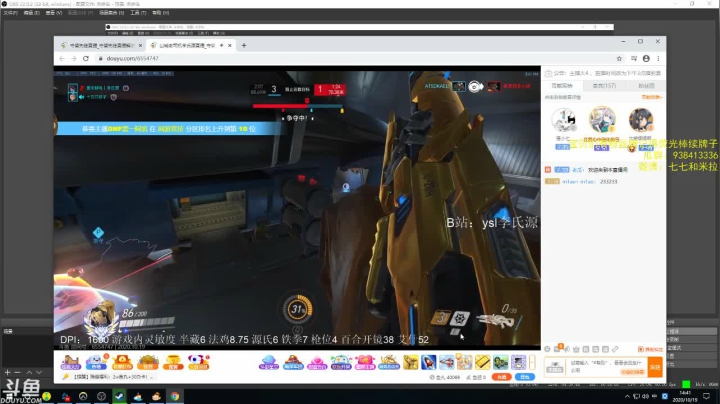This screenshot has width=720, height=404.
Task: Open the OBS 工具(T) menu
Action: coord(138,13)
